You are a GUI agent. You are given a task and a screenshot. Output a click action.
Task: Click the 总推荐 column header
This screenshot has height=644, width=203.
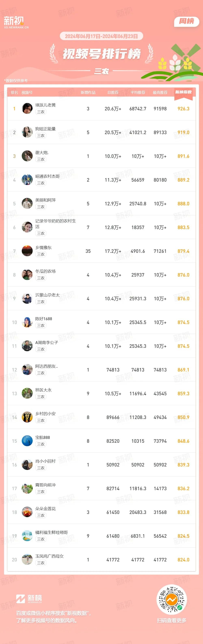(x=113, y=93)
